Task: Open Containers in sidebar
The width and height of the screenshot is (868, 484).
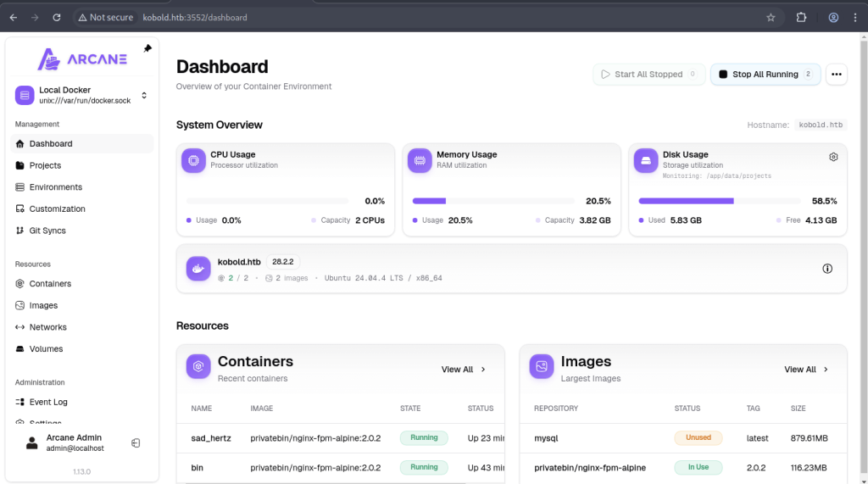Action: click(82, 283)
